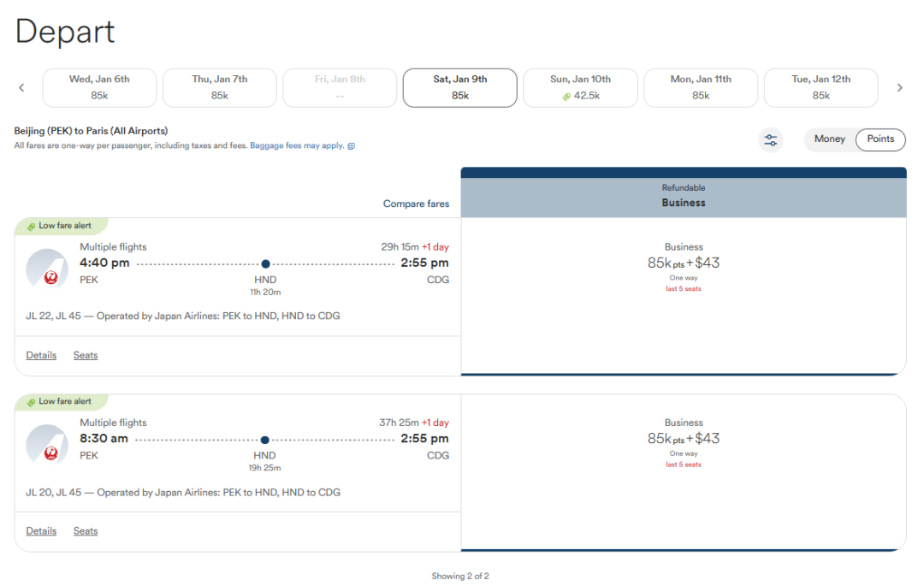Click Japan Airlines logo on 8:30 am flight
Screen dimensions: 924x586
click(47, 445)
